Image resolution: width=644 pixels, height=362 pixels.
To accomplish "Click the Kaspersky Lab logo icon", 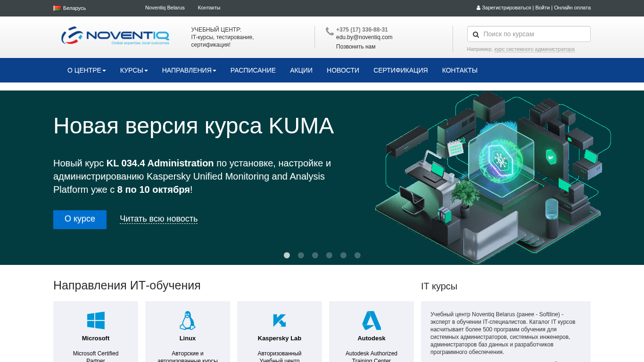I will click(x=280, y=321).
